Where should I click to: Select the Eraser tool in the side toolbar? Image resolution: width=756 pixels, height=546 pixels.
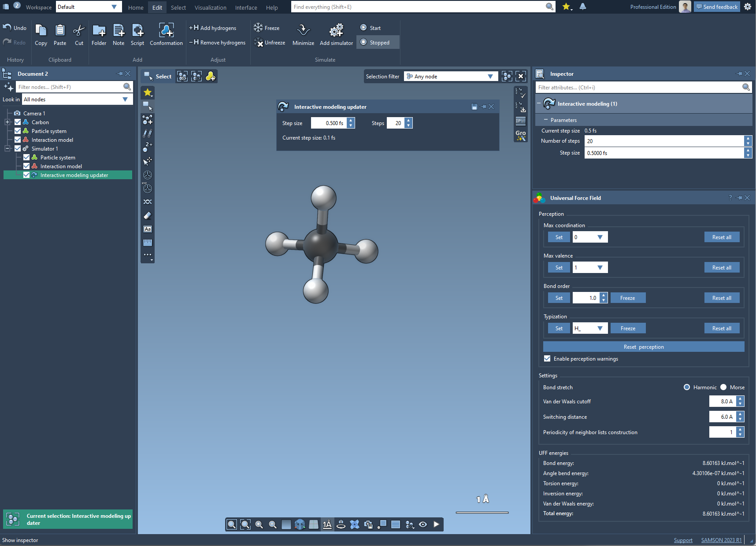(147, 215)
